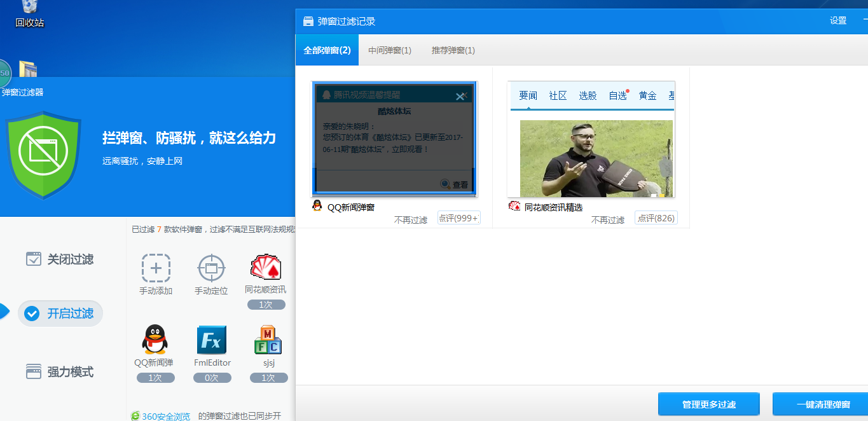
Task: Click the 手动添加 label
Action: 156,291
